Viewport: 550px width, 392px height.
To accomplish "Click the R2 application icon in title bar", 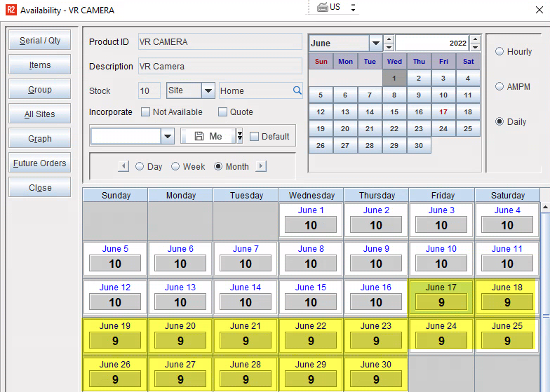I will [x=11, y=11].
